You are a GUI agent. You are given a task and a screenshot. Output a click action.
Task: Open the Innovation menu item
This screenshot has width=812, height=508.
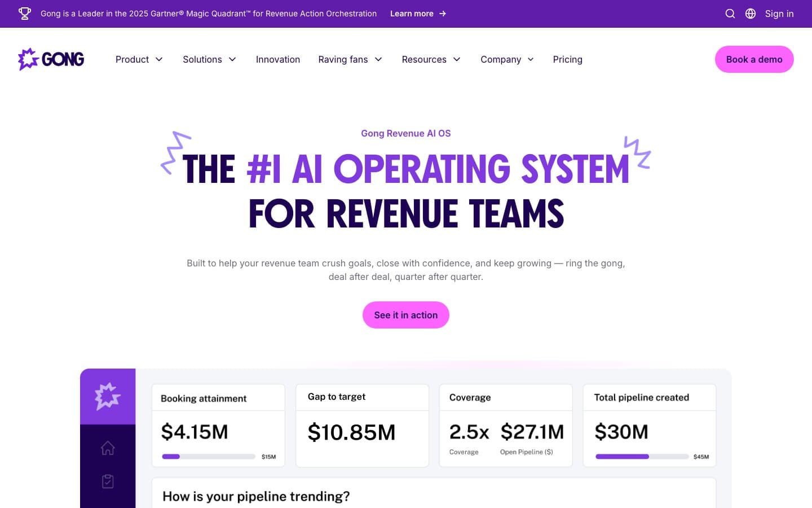pos(278,59)
